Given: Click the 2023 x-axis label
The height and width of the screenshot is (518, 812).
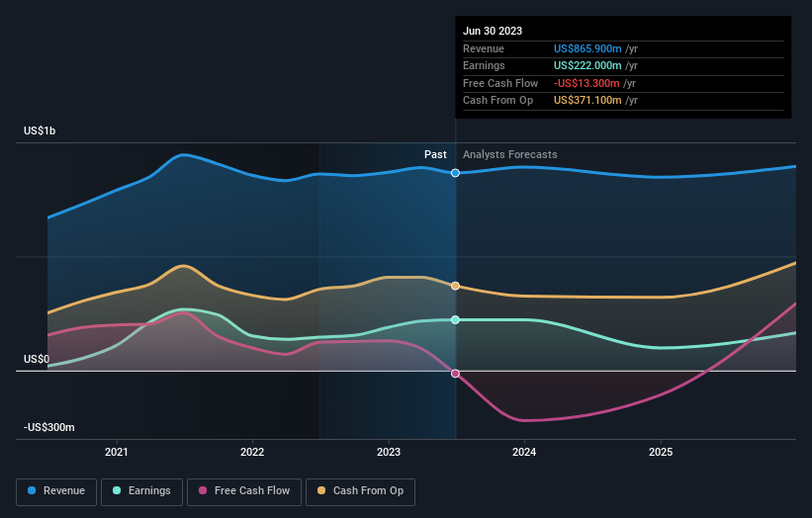Looking at the screenshot, I should click(389, 452).
